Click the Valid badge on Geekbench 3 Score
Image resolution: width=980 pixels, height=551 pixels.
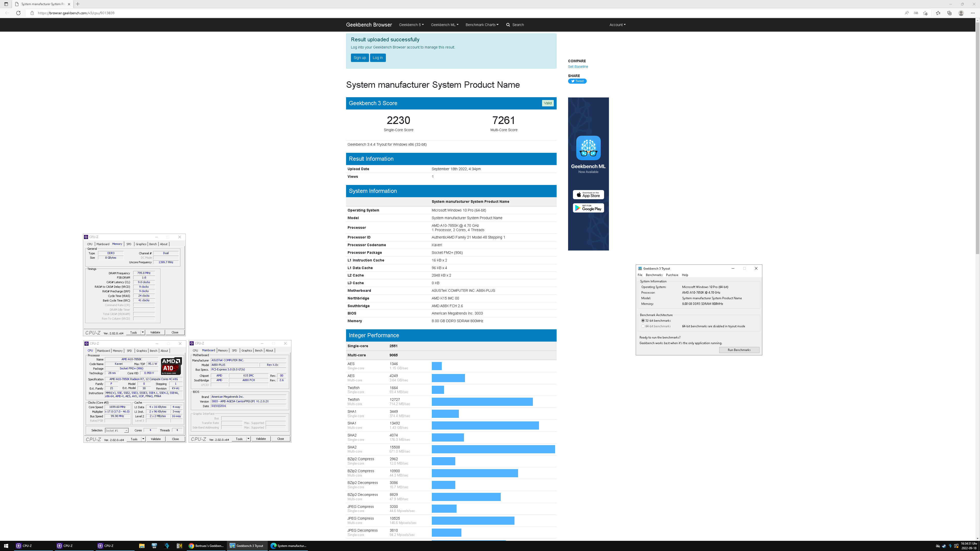[x=547, y=103]
